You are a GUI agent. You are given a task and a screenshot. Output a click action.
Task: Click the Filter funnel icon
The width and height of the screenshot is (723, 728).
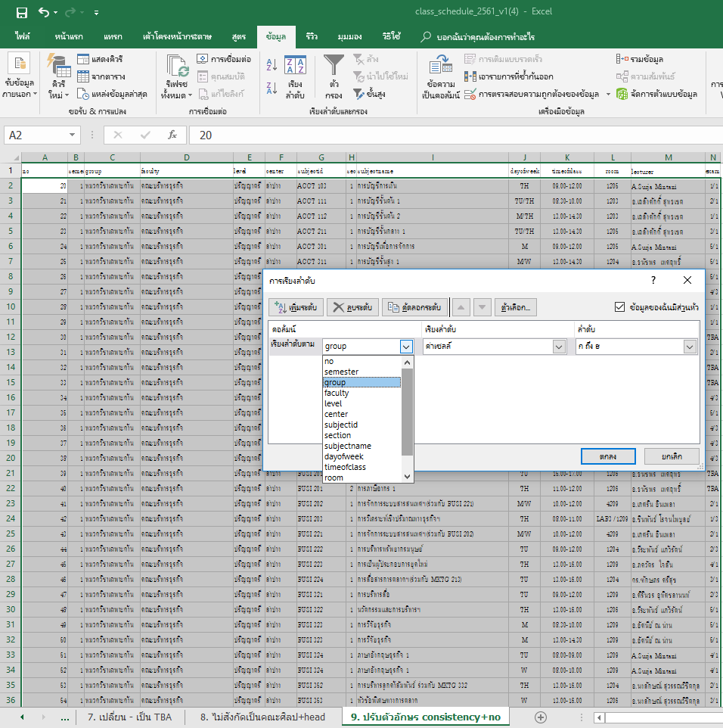coord(334,66)
